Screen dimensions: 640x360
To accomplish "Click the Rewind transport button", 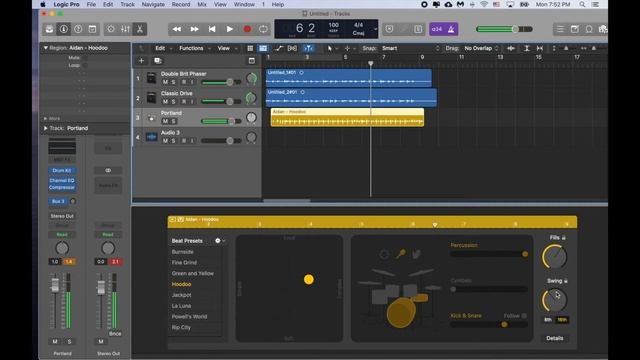I will point(177,29).
